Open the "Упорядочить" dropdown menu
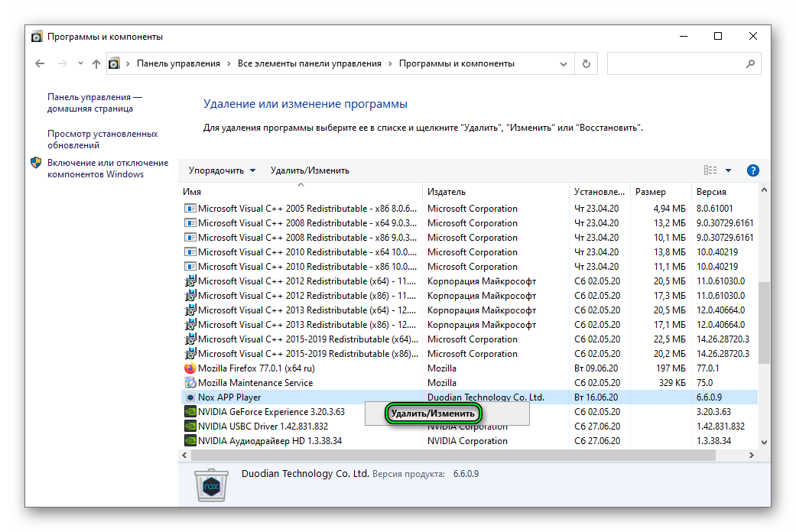 tap(222, 170)
